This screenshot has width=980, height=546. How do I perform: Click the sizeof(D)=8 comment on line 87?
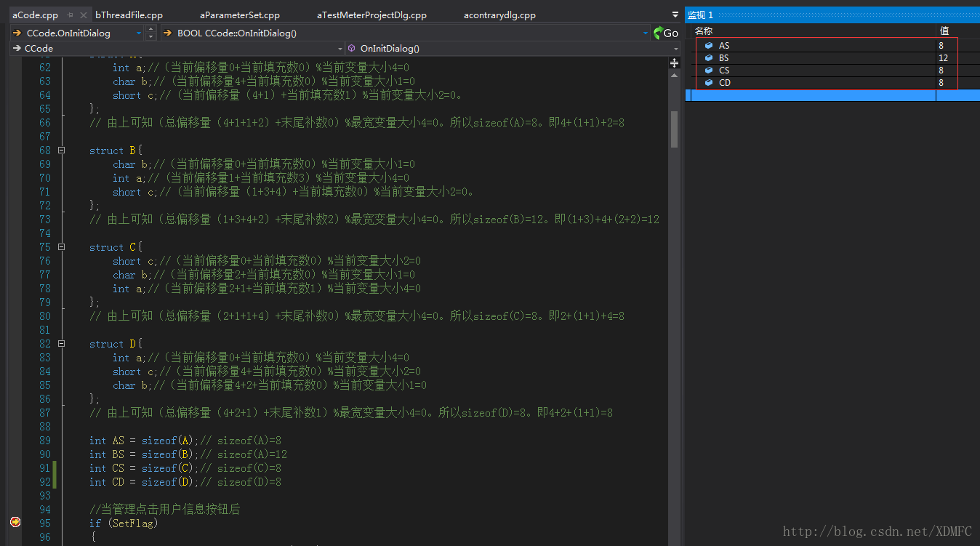351,413
